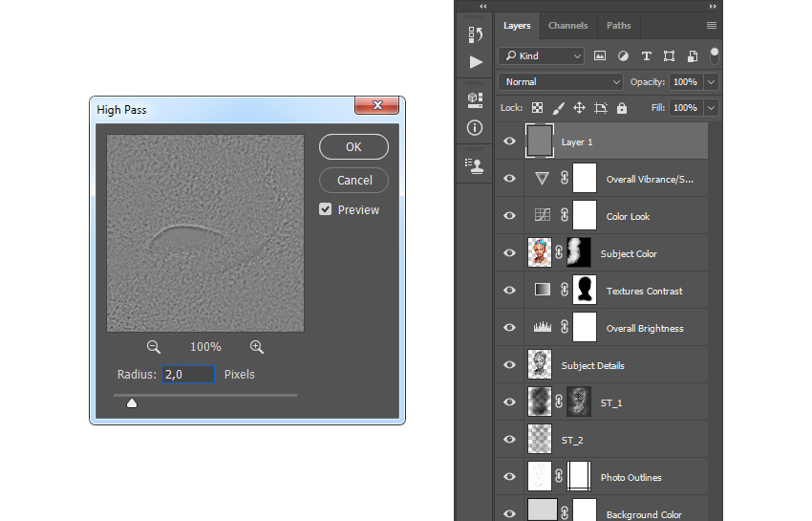Close the High Pass dialog window
The width and height of the screenshot is (812, 521).
tap(377, 105)
